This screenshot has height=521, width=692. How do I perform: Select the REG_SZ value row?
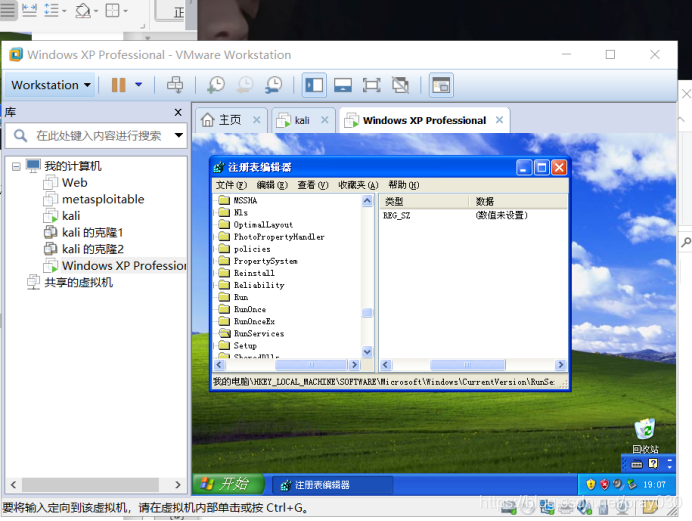coord(473,215)
